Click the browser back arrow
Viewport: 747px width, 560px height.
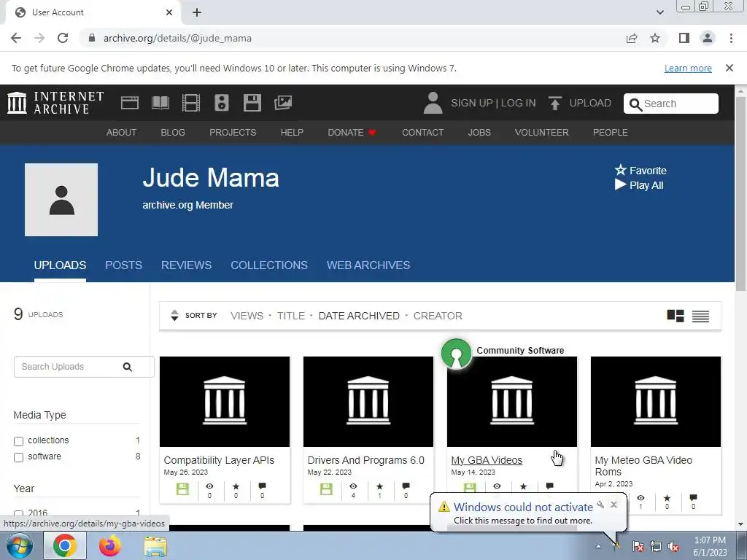(16, 38)
